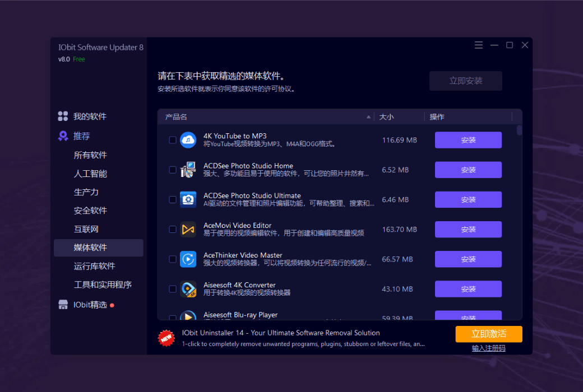Select 所有软件 category

tap(90, 155)
